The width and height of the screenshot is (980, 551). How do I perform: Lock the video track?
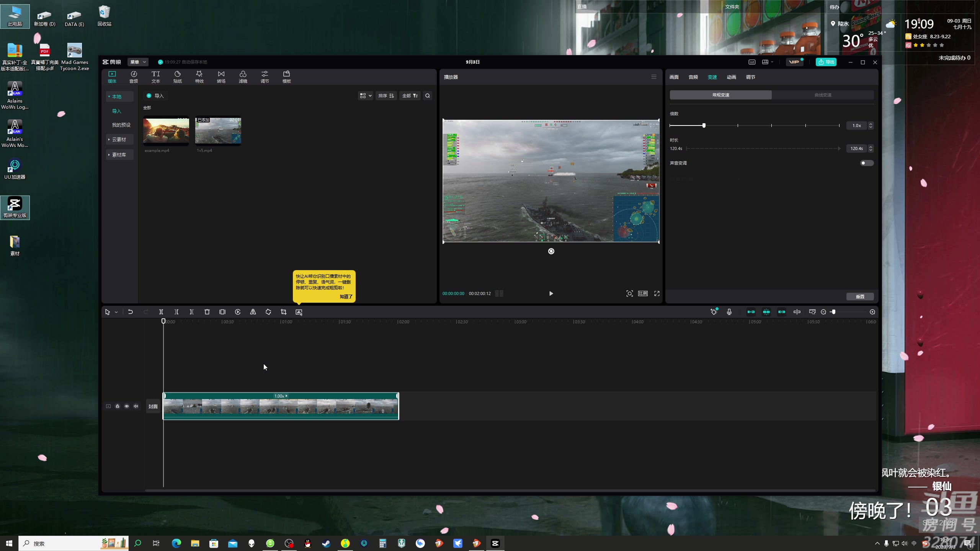118,406
